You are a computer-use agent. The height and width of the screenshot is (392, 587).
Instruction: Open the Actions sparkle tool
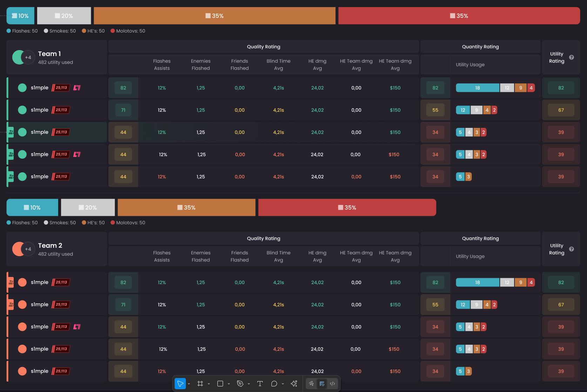click(x=294, y=384)
